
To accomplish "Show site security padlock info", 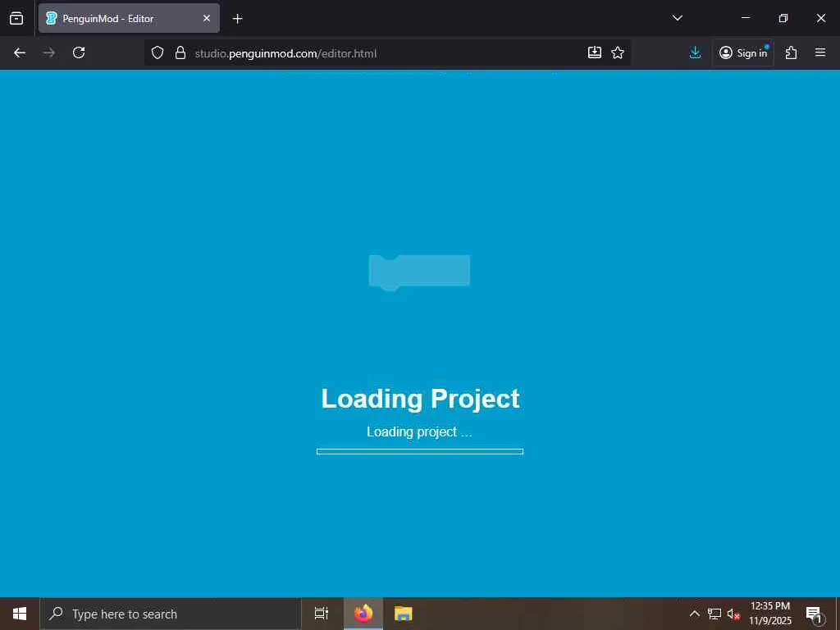I will [180, 52].
